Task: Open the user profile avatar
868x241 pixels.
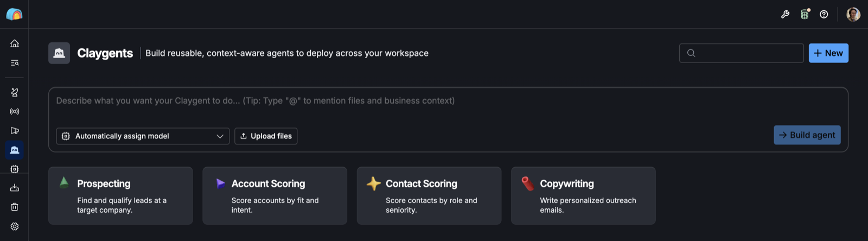Action: click(x=853, y=14)
